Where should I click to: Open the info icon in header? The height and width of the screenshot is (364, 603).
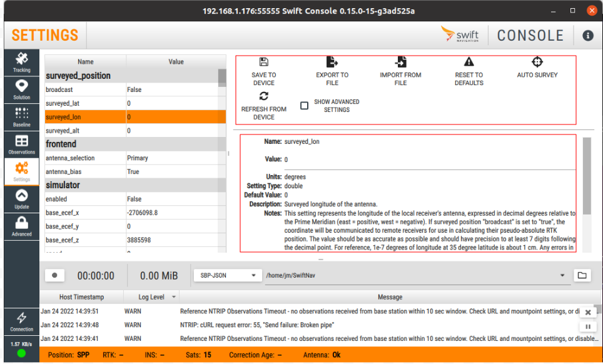[x=587, y=36]
